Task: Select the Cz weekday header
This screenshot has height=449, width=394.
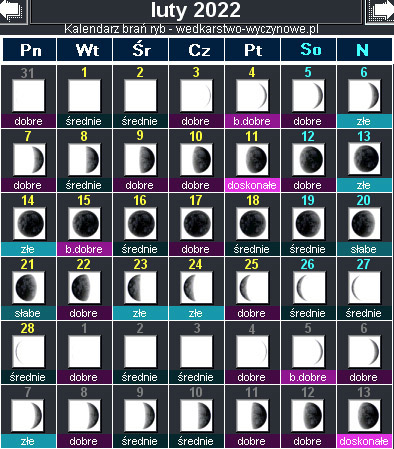Action: point(197,50)
